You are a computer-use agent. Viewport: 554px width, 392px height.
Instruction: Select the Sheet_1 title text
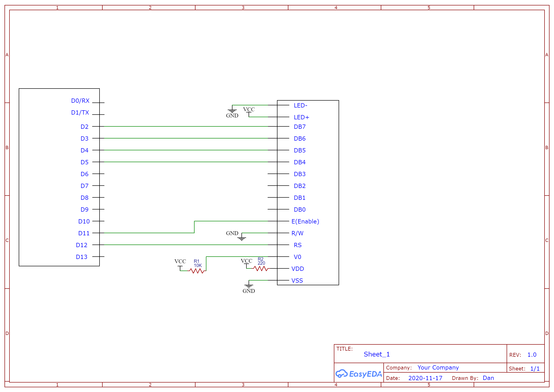coord(377,354)
